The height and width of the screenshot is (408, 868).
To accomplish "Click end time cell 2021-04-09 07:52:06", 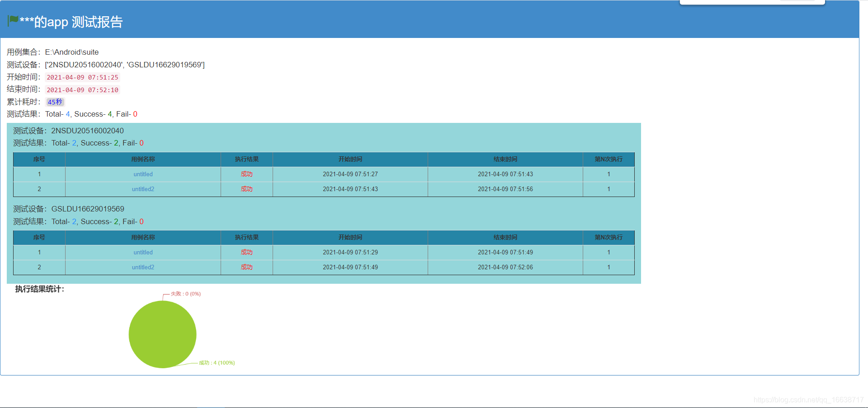I will pos(505,267).
